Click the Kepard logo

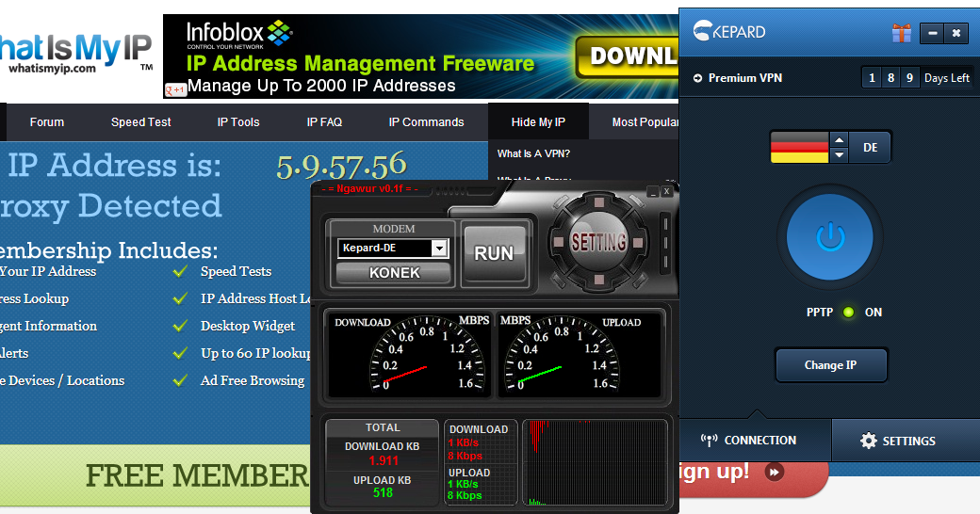729,31
